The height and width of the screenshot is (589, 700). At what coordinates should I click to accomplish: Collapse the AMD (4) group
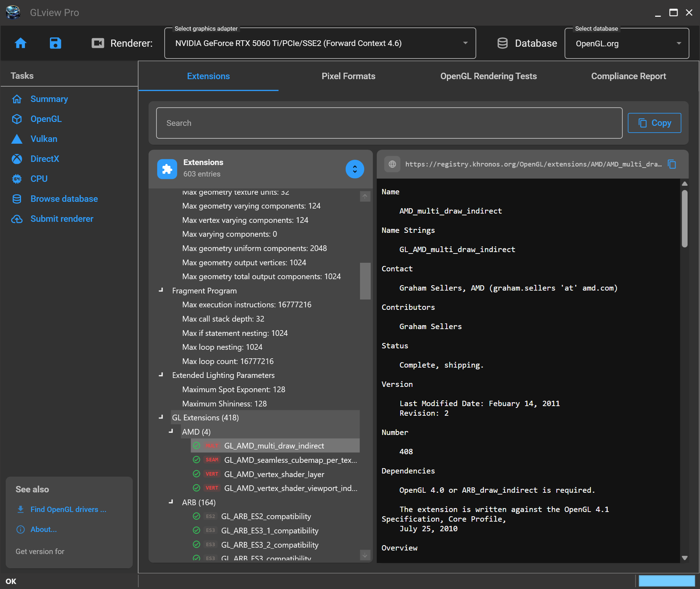click(171, 431)
